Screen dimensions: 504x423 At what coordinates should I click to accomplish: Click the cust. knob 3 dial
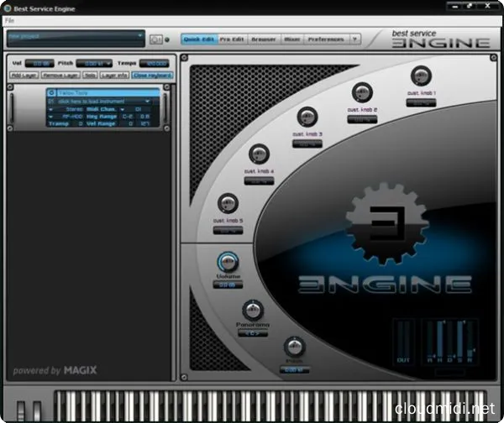coord(308,117)
